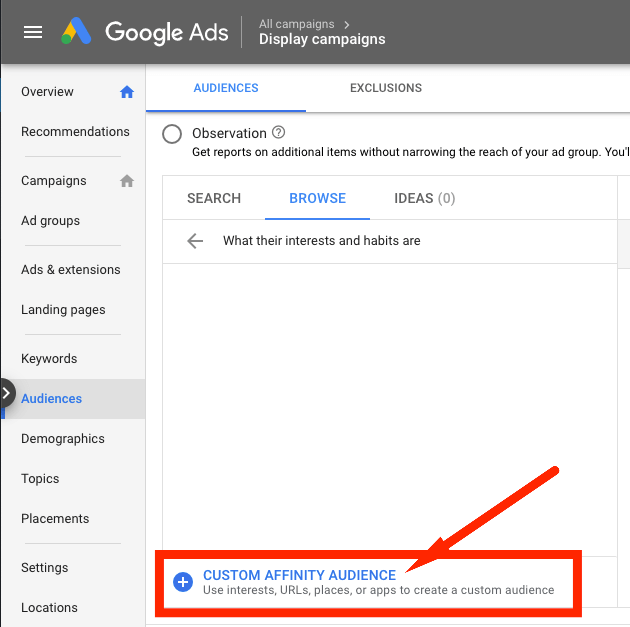Viewport: 630px width, 627px height.
Task: Select the Observation radio button
Action: [x=172, y=134]
